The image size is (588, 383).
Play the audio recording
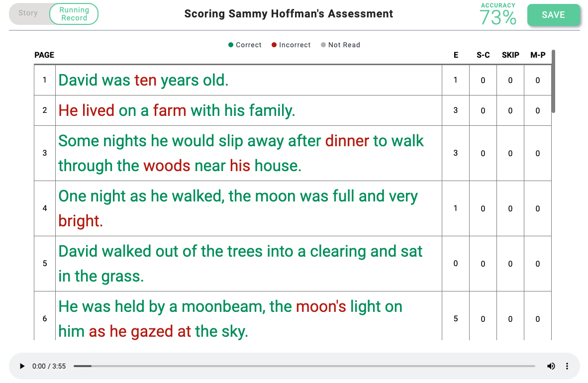click(22, 366)
